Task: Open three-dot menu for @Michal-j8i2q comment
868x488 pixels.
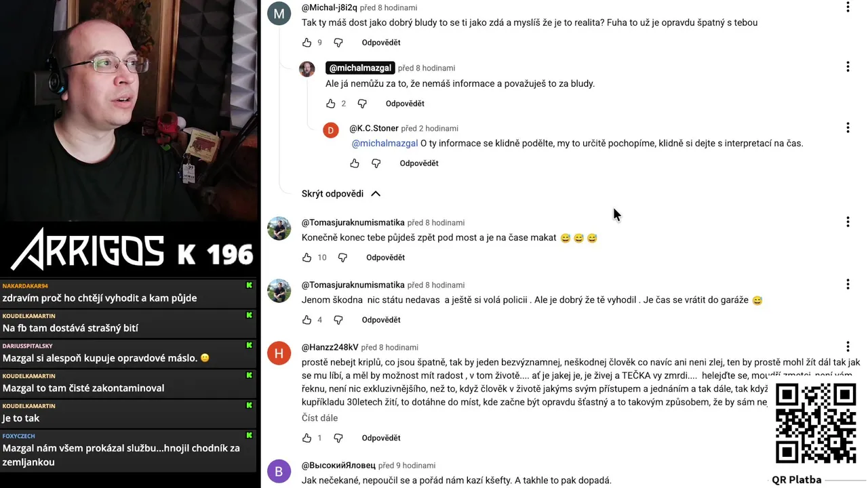Action: pos(848,7)
